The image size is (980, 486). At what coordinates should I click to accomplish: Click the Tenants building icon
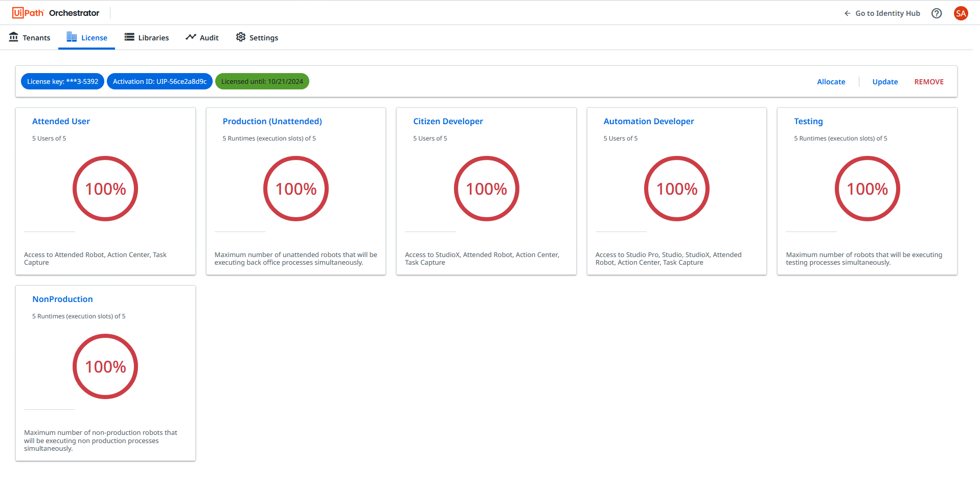click(x=14, y=37)
